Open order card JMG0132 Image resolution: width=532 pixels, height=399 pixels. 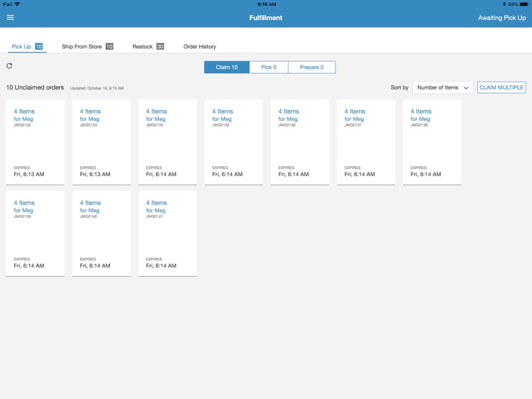point(35,142)
